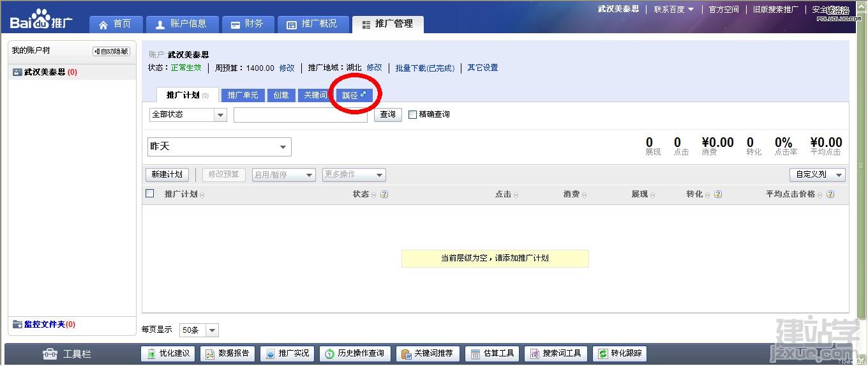This screenshot has height=366, width=868.
Task: Switch to the 财务 tab
Action: tap(247, 24)
